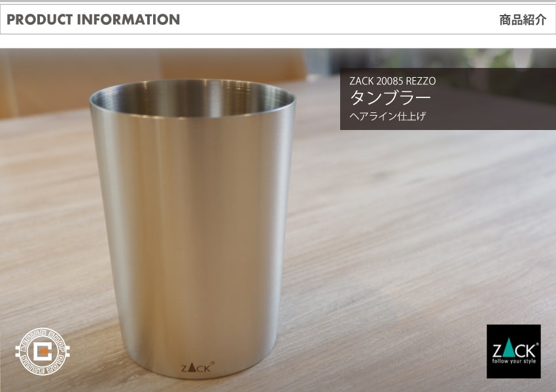
Task: Click the follow your style tagline
Action: coord(513,361)
